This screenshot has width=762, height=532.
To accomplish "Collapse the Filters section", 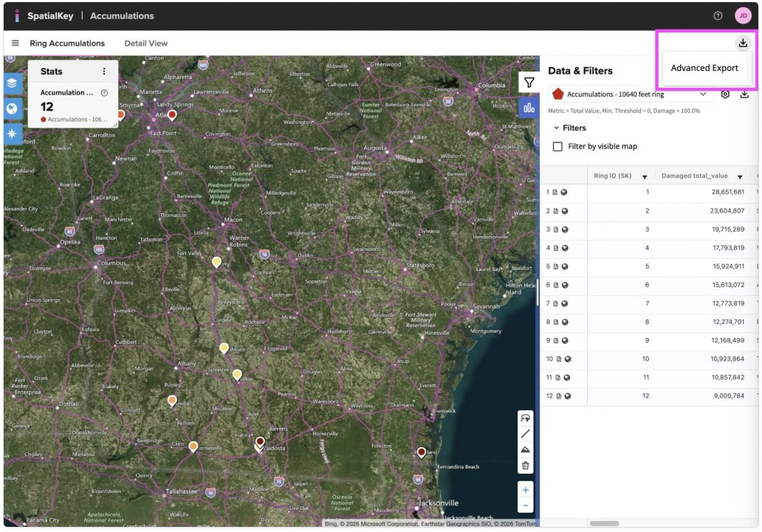I will click(x=557, y=128).
